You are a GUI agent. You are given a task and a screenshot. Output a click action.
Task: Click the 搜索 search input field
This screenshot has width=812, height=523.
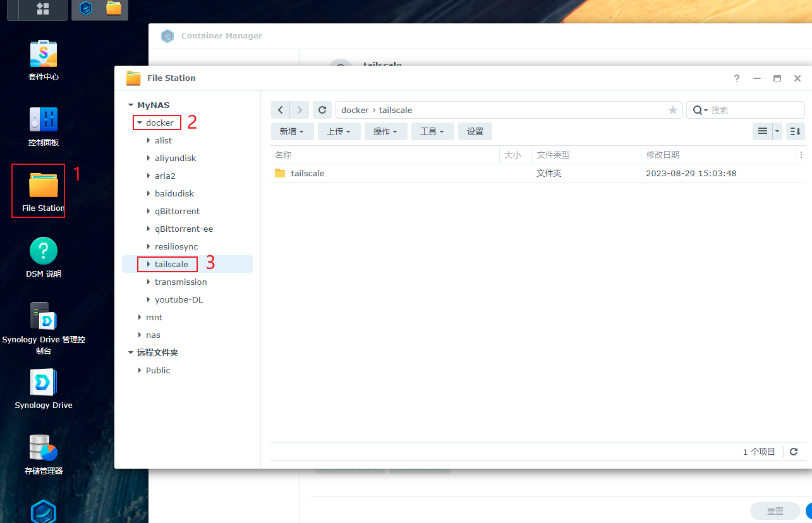pyautogui.click(x=755, y=110)
